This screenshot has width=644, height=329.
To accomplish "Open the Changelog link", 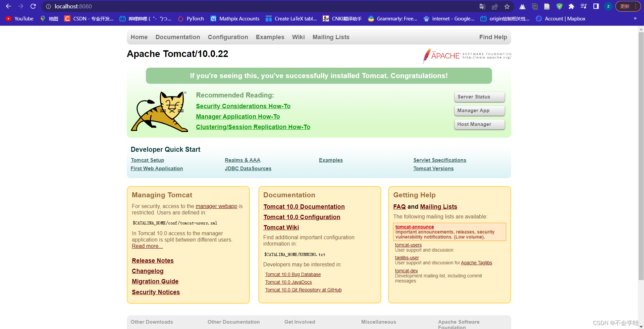I will pyautogui.click(x=148, y=271).
